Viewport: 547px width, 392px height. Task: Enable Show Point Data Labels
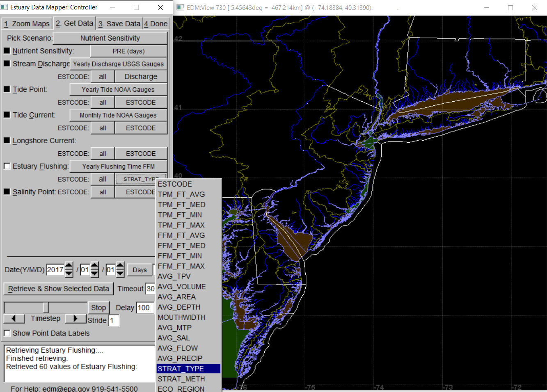(7, 333)
